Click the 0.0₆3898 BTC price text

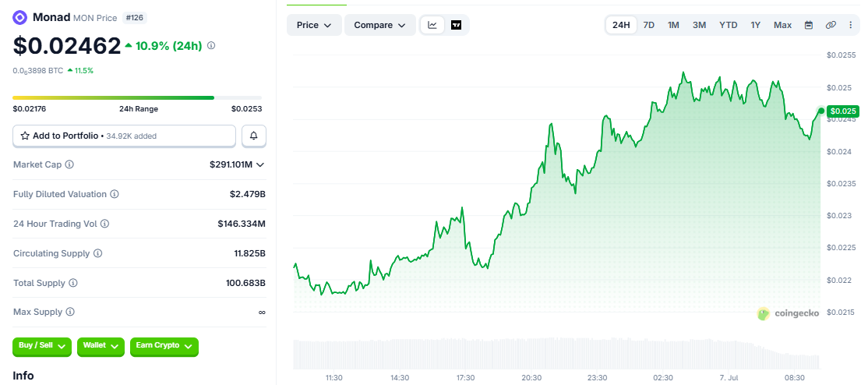(37, 70)
